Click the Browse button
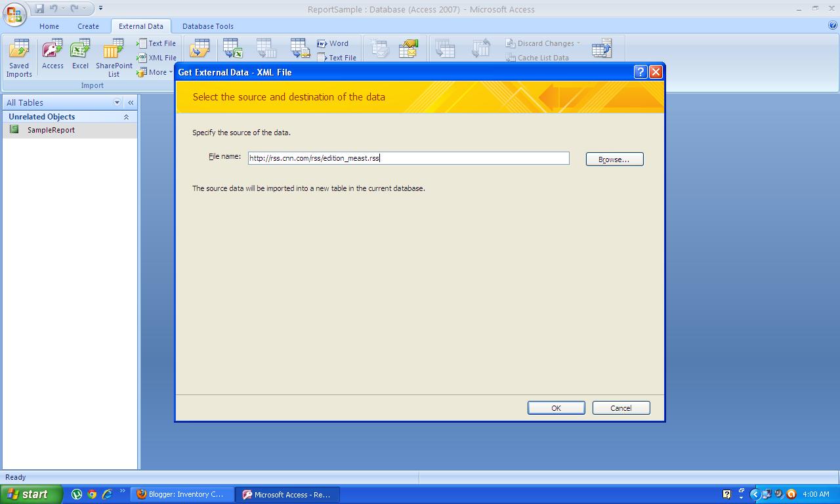Viewport: 840px width, 504px height. [x=614, y=159]
